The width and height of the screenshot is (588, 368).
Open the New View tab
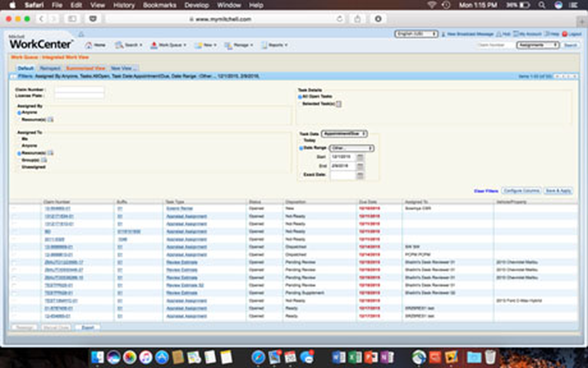coord(123,68)
